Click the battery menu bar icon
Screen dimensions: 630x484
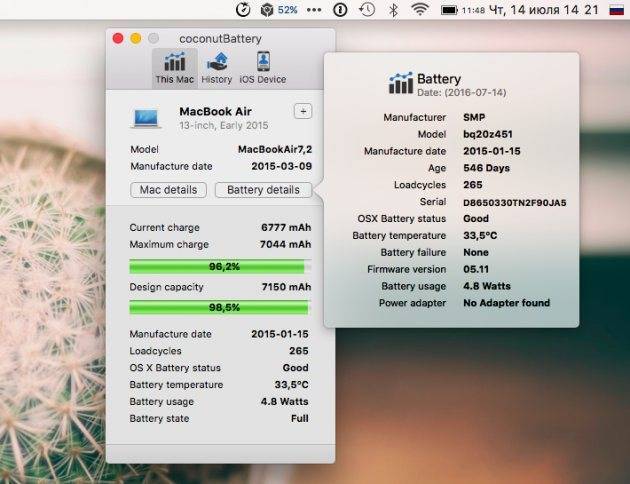[x=449, y=10]
